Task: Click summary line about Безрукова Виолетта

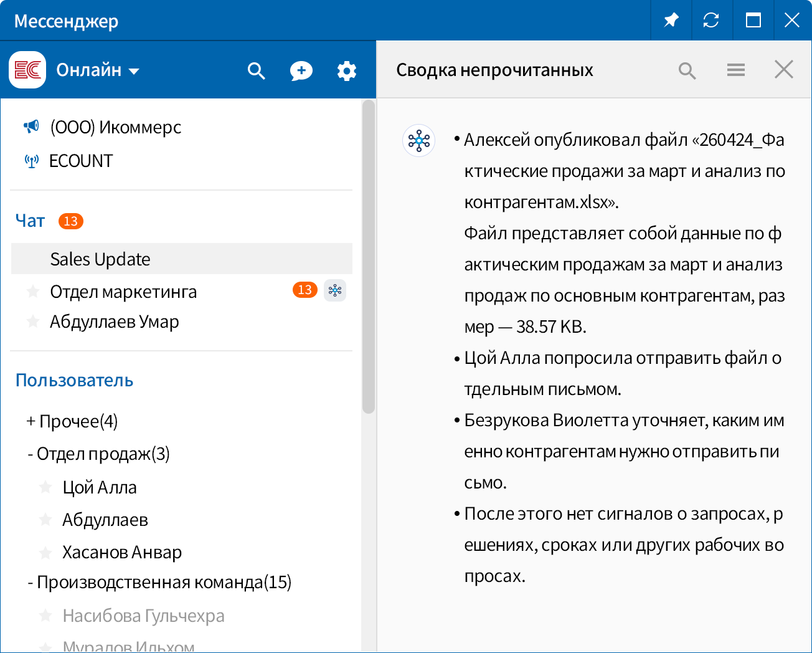Action: click(x=624, y=451)
